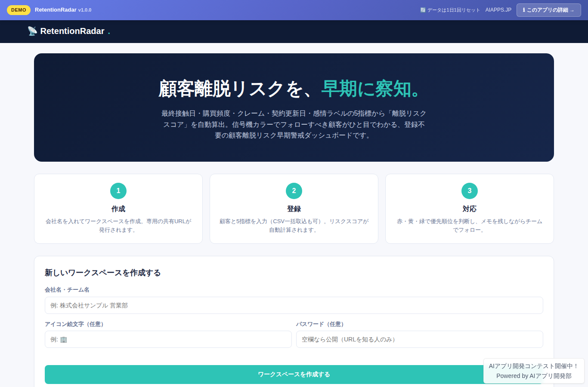Viewport: 588px width, 387px height.
Task: Click the 赤・黄・緑で優先順位 description text
Action: (x=470, y=226)
